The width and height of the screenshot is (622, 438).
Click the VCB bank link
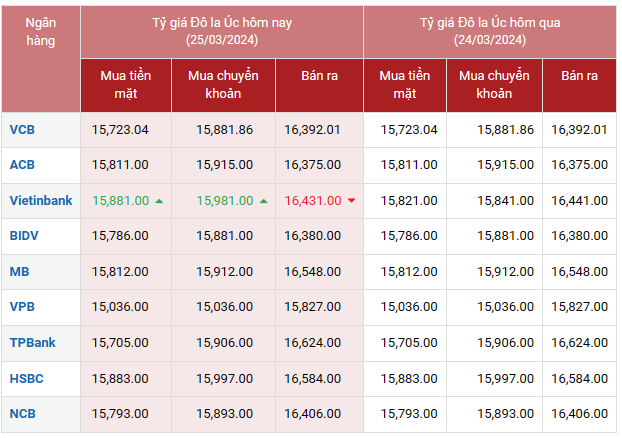click(22, 130)
